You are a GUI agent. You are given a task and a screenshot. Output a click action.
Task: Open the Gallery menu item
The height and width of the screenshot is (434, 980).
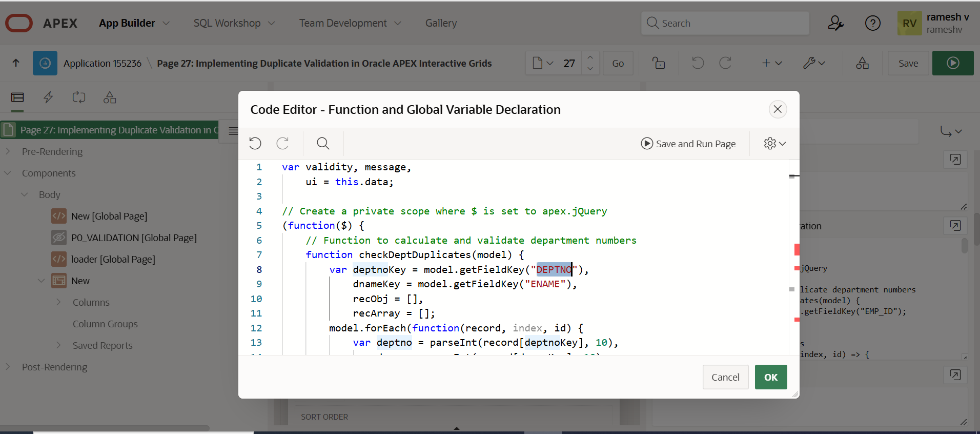tap(441, 23)
